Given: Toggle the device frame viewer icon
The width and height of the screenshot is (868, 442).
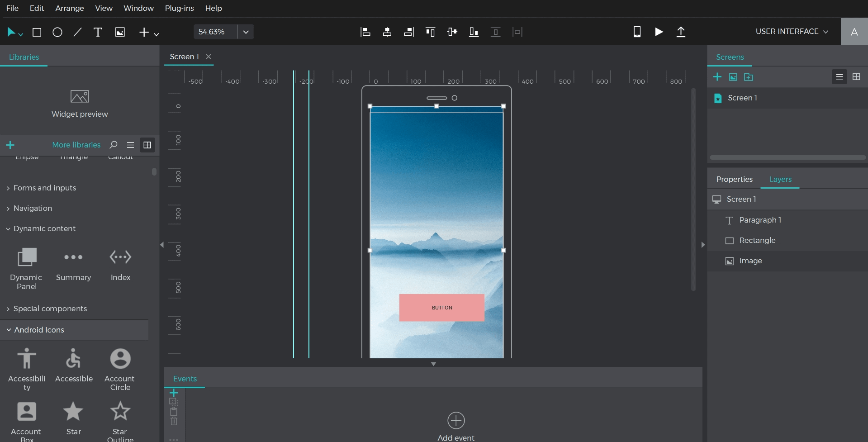Looking at the screenshot, I should [637, 32].
